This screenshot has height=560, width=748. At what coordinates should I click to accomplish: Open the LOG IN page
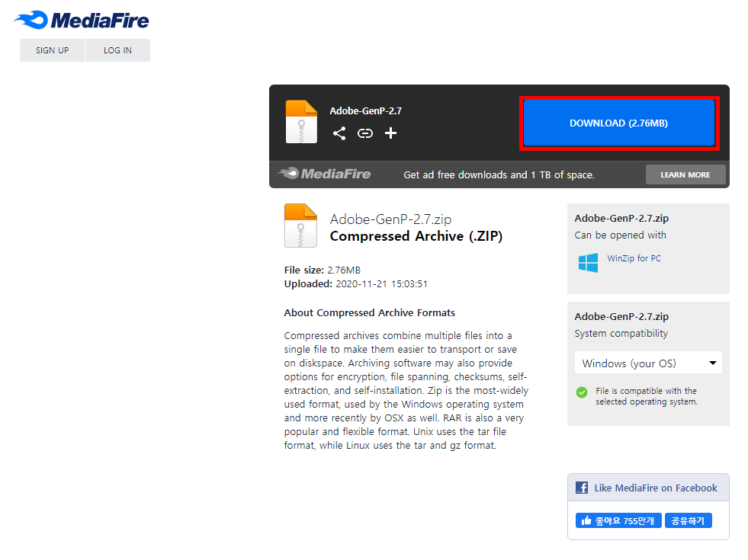click(118, 50)
